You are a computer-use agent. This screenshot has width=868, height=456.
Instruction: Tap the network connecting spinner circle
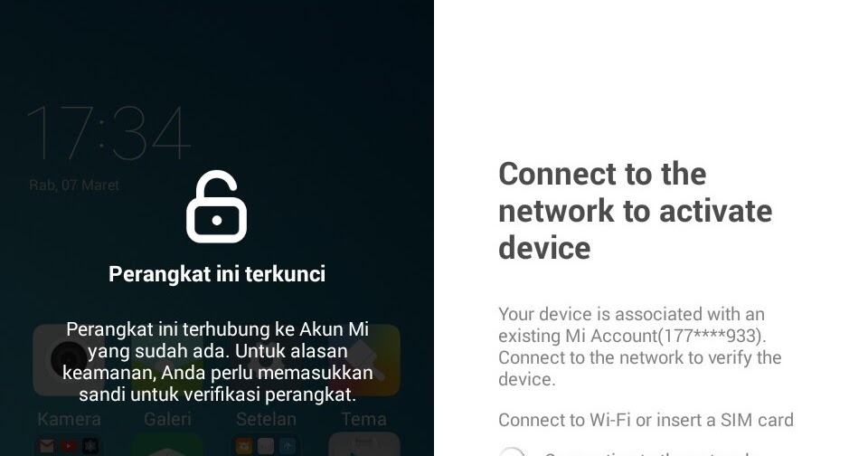(x=512, y=451)
